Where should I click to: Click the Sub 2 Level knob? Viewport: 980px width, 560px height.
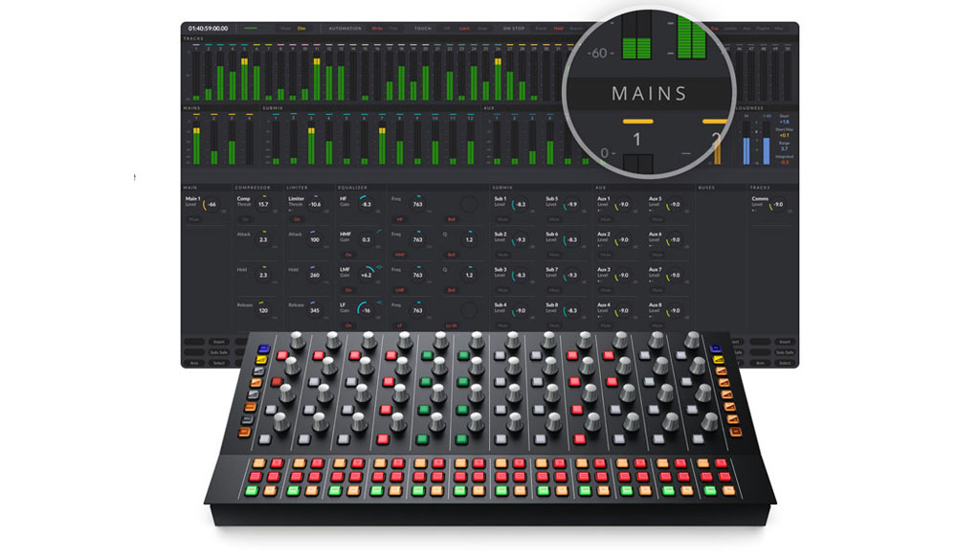521,240
